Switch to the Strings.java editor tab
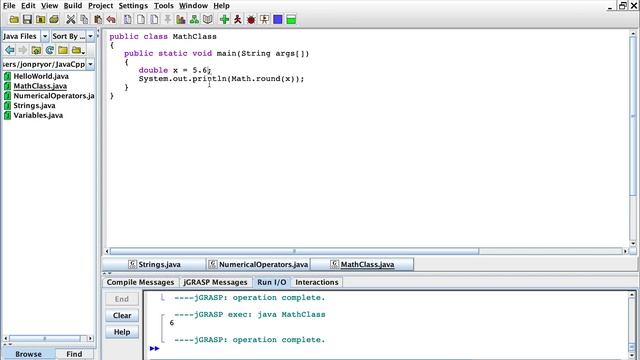Screen dimensions: 640x360 point(155,264)
